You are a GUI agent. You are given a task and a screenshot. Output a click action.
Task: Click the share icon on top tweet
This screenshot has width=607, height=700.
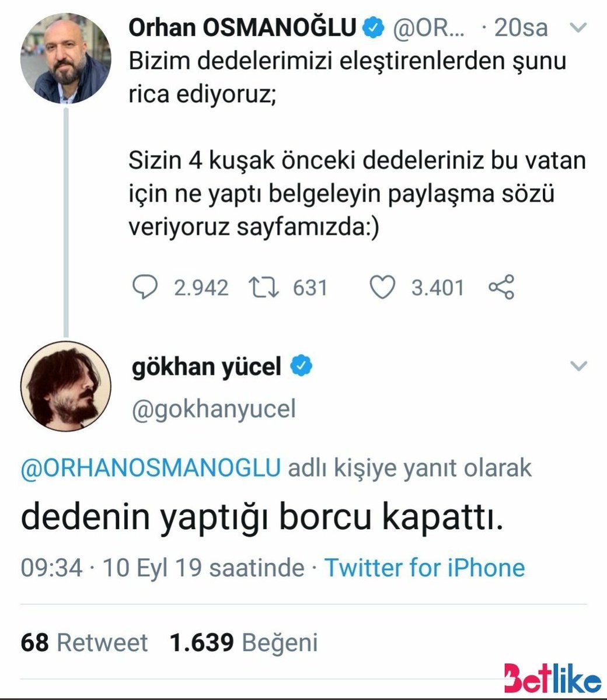[501, 288]
